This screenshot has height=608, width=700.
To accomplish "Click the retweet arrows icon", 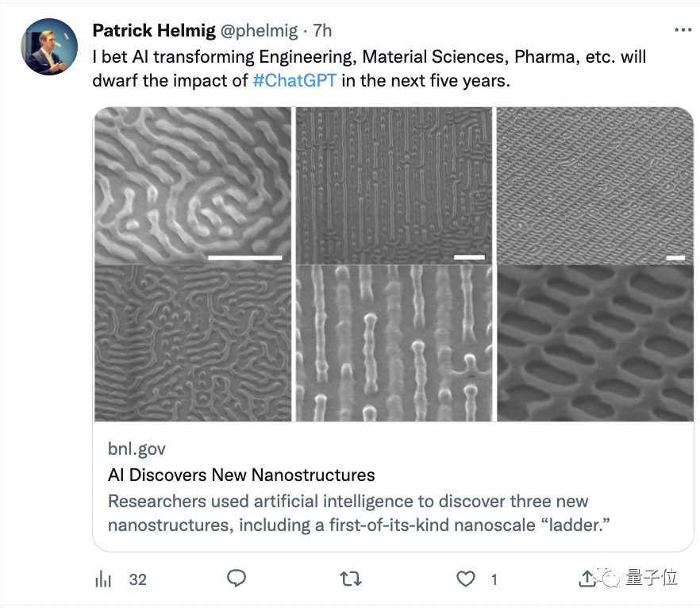I will tap(350, 579).
